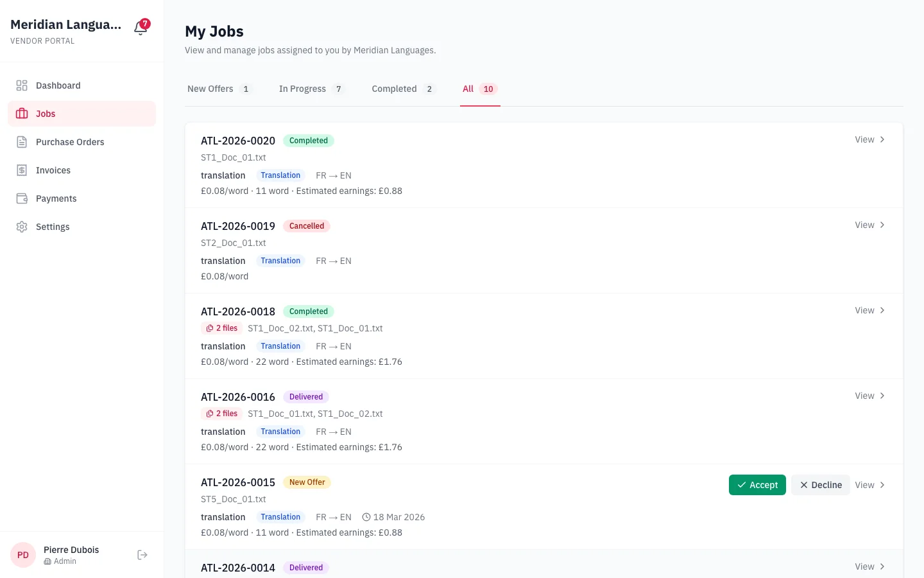Accept the ATL-2026-0015 job offer

click(x=757, y=485)
